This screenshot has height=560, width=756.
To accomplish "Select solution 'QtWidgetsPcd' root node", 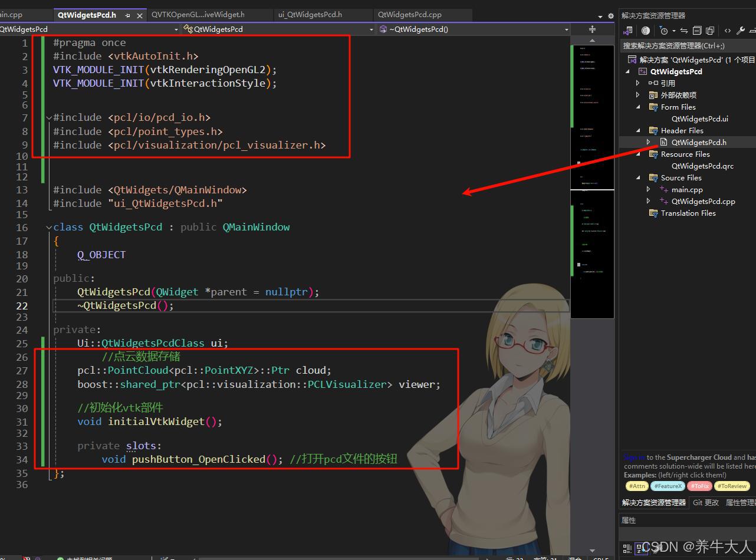I will [x=691, y=60].
